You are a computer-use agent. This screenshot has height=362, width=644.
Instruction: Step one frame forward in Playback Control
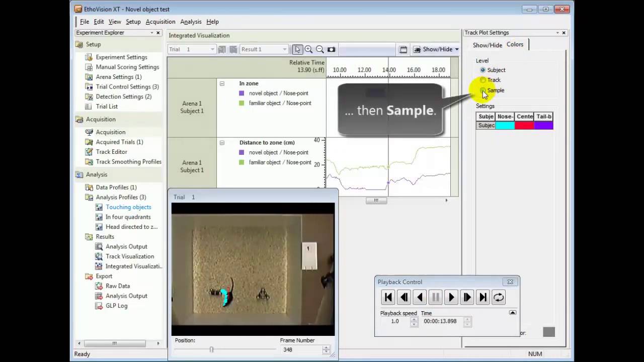(467, 297)
